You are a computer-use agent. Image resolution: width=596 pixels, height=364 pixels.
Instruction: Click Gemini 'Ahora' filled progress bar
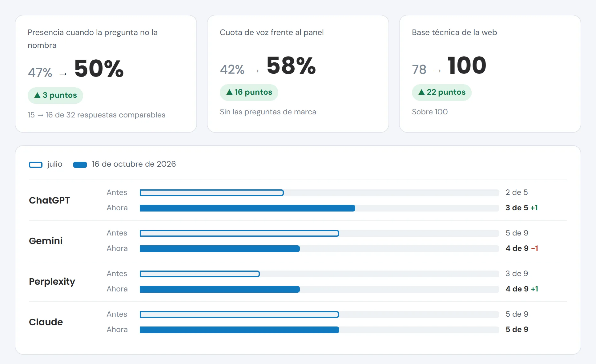220,249
